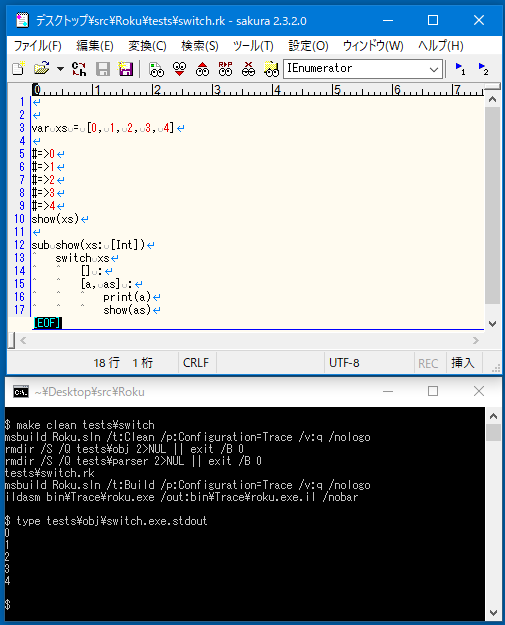The image size is (505, 625).
Task: Click line number 12 in the gutter
Action: point(20,245)
